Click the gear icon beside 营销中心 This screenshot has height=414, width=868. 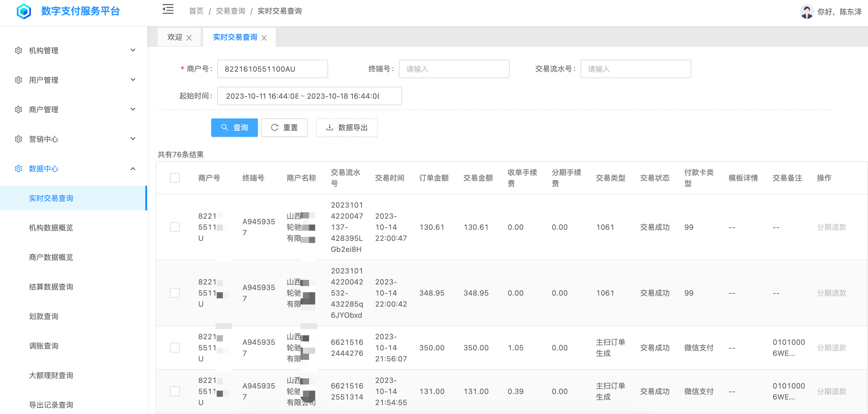[18, 139]
